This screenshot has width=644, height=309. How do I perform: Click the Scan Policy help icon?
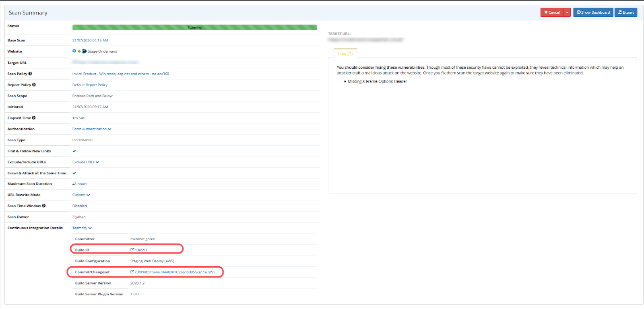(x=30, y=74)
